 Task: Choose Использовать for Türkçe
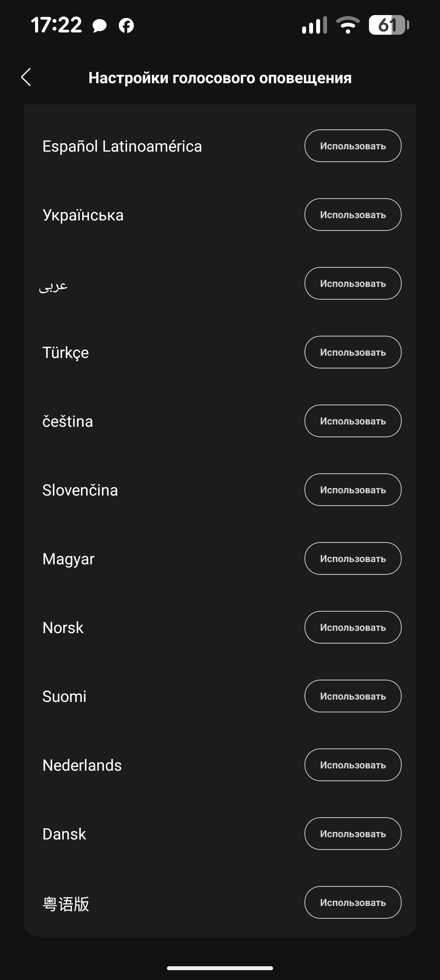[x=353, y=352]
